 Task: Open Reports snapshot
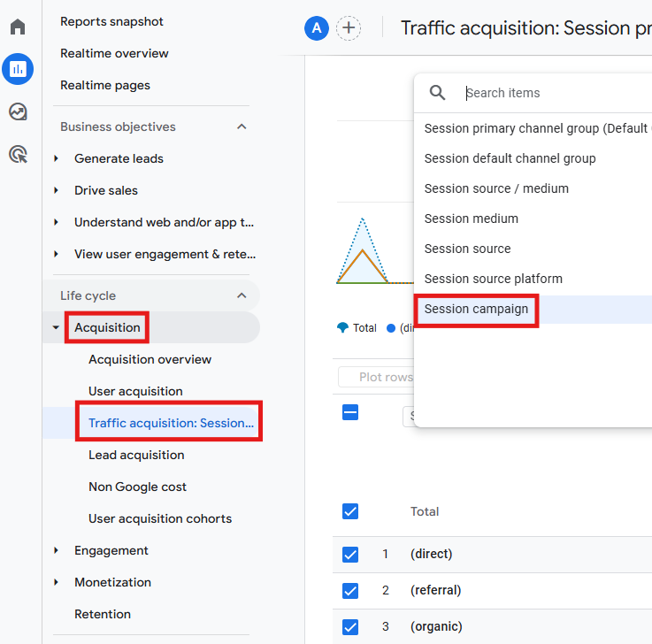point(111,21)
